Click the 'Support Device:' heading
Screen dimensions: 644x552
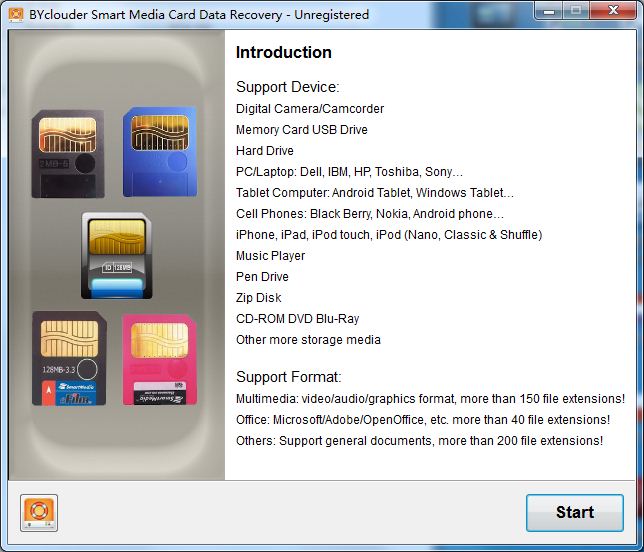click(288, 87)
